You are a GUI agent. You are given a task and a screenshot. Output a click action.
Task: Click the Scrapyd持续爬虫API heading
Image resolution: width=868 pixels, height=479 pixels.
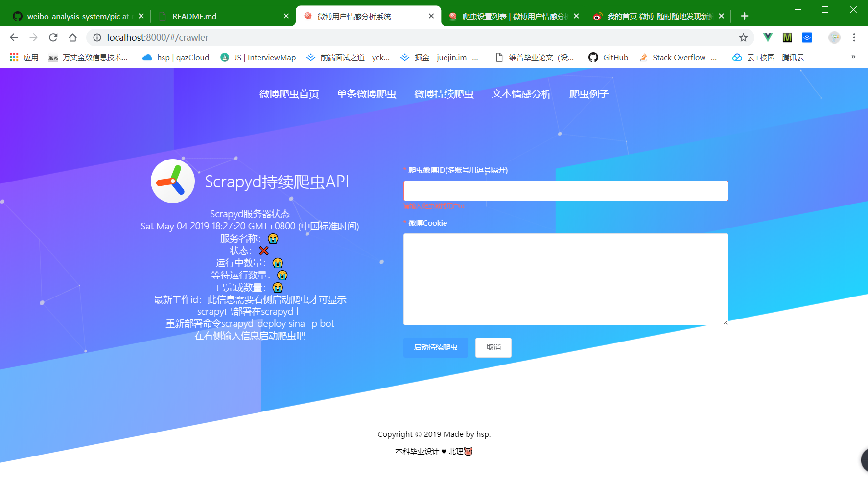[277, 182]
